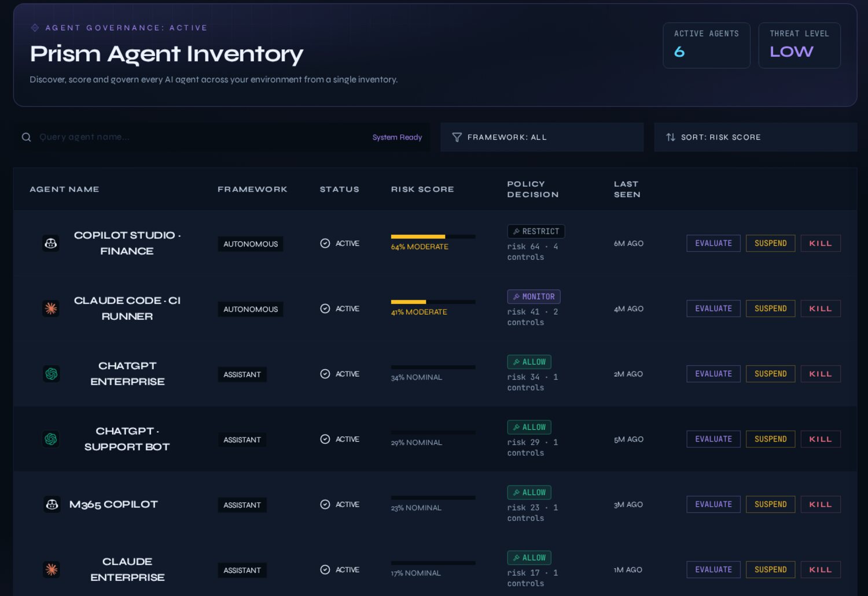The height and width of the screenshot is (596, 868).
Task: Click the 41% Moderate risk bar
Action: (433, 302)
